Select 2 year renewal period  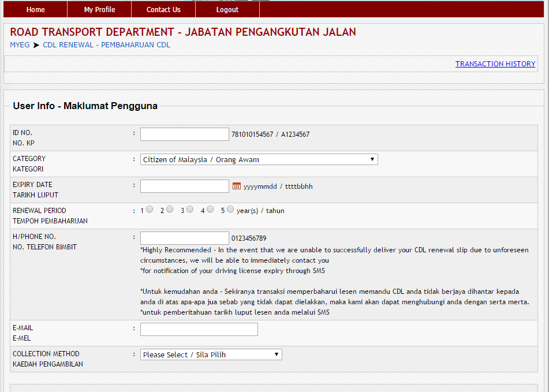[x=170, y=210]
